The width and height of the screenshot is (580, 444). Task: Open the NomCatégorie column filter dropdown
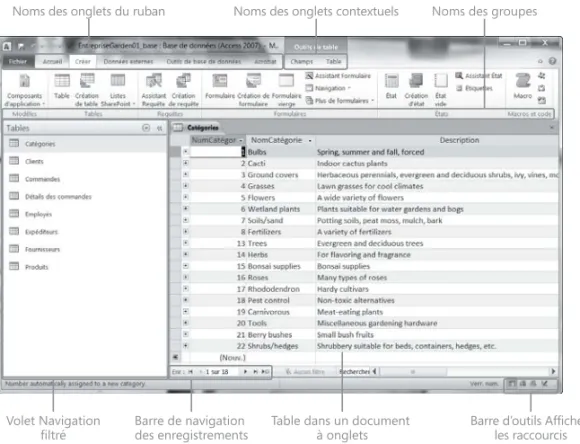310,141
